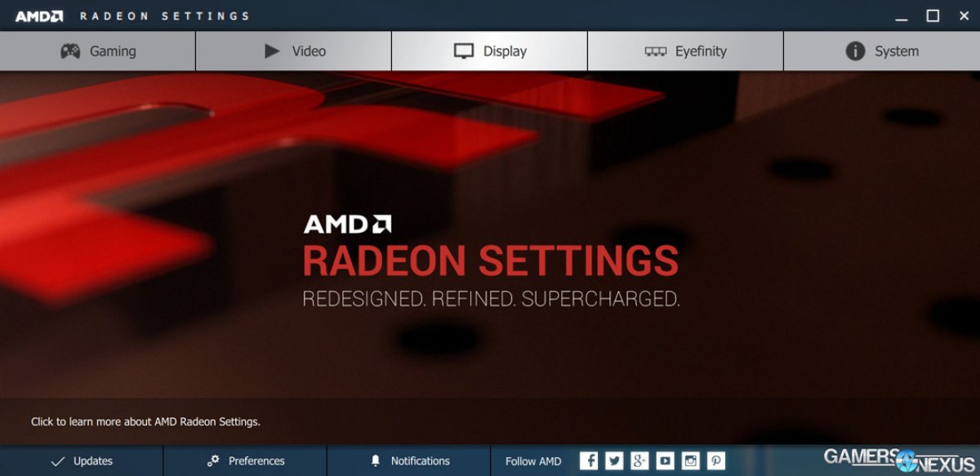Open the Eyefinity tab
The image size is (980, 476).
[x=685, y=51]
